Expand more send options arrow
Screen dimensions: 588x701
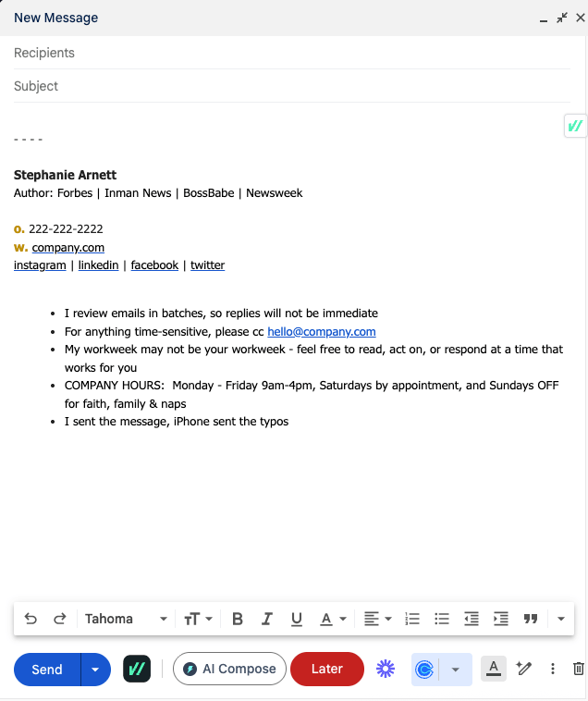coord(95,670)
